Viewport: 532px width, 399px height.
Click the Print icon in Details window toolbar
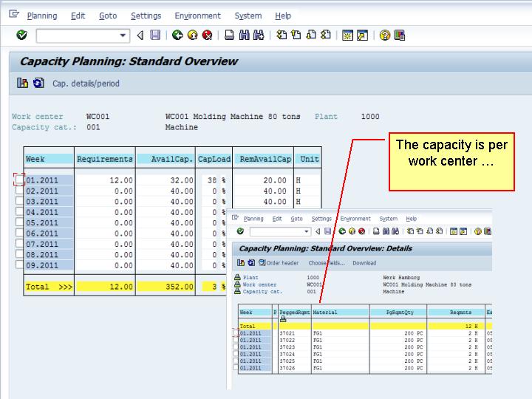376,231
